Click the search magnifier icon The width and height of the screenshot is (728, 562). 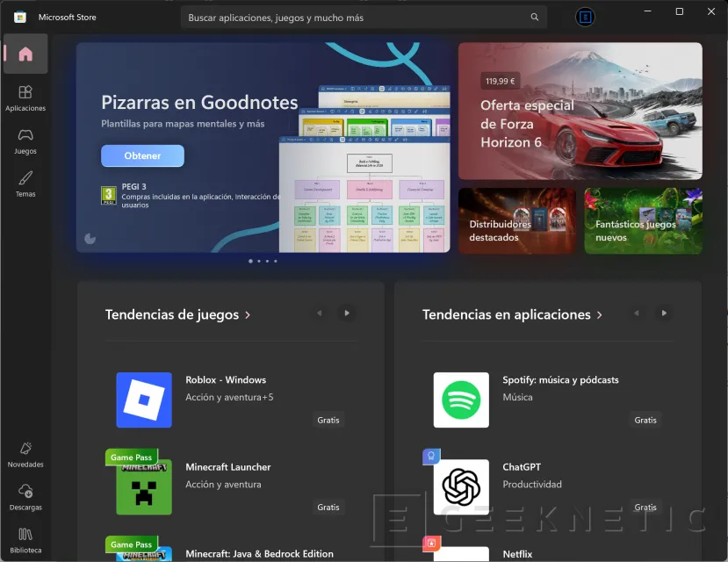click(x=535, y=18)
